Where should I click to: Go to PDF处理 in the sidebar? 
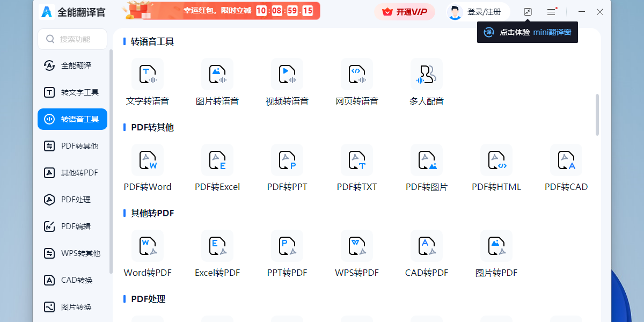point(72,200)
